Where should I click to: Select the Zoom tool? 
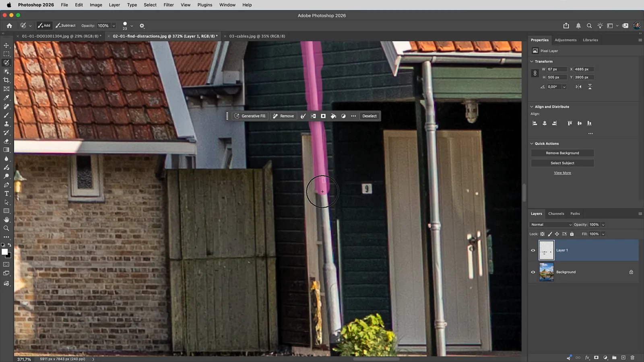6,228
